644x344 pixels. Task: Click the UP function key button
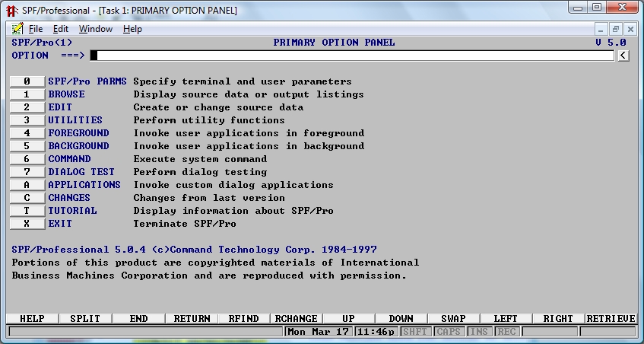(x=349, y=319)
